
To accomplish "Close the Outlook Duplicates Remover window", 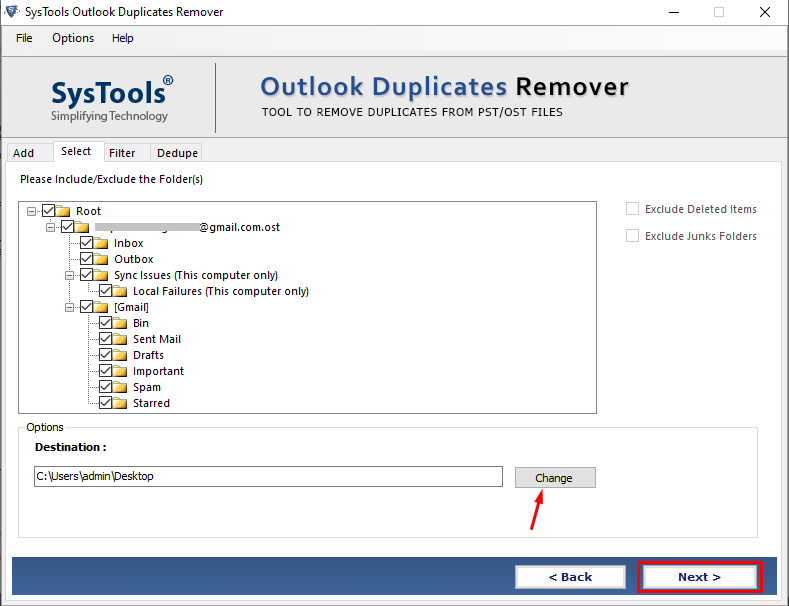I will click(x=765, y=12).
